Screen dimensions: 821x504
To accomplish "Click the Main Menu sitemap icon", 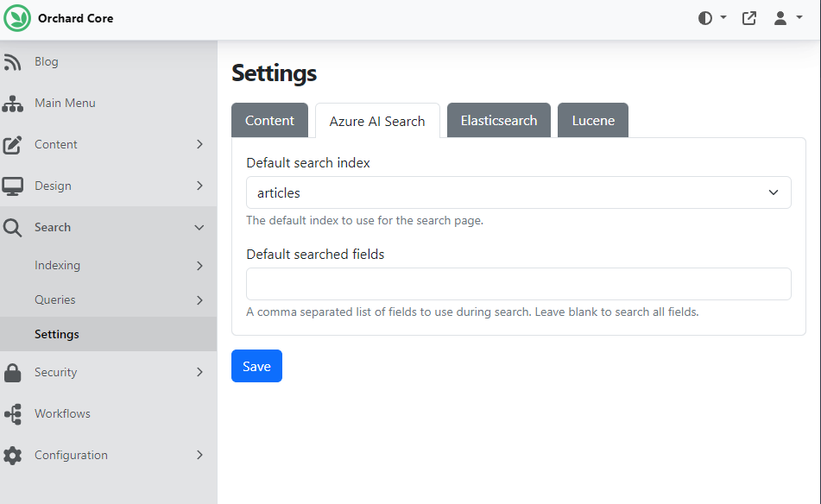I will click(x=13, y=103).
